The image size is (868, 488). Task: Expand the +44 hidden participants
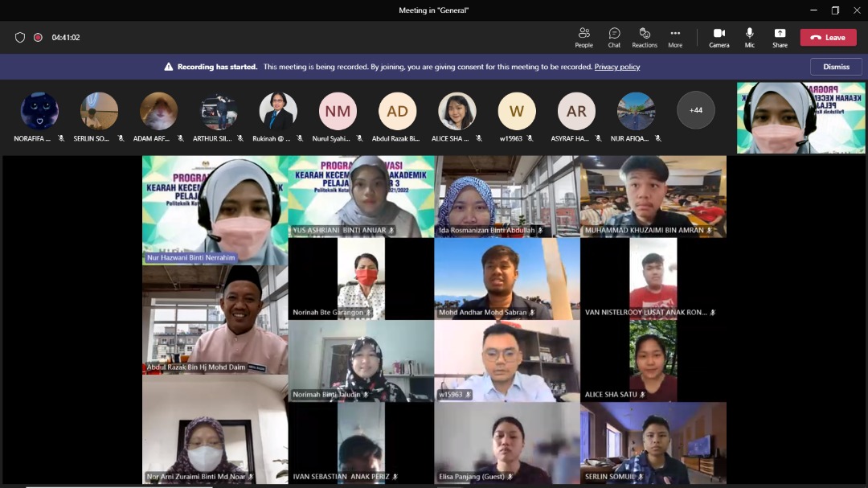tap(696, 110)
